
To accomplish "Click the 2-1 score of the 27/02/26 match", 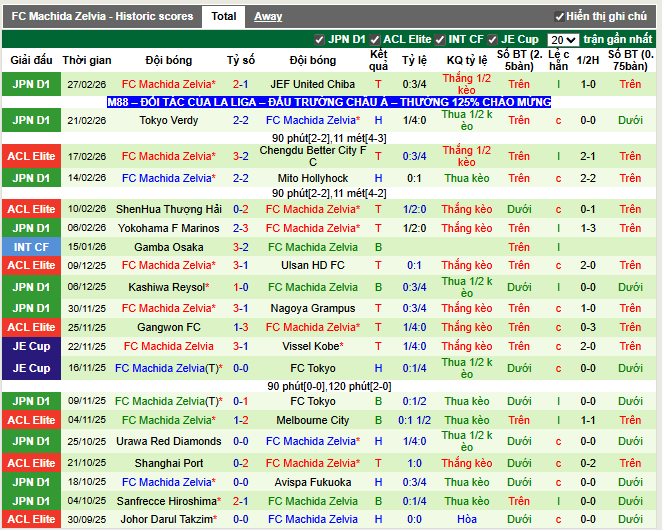I will 241,84.
